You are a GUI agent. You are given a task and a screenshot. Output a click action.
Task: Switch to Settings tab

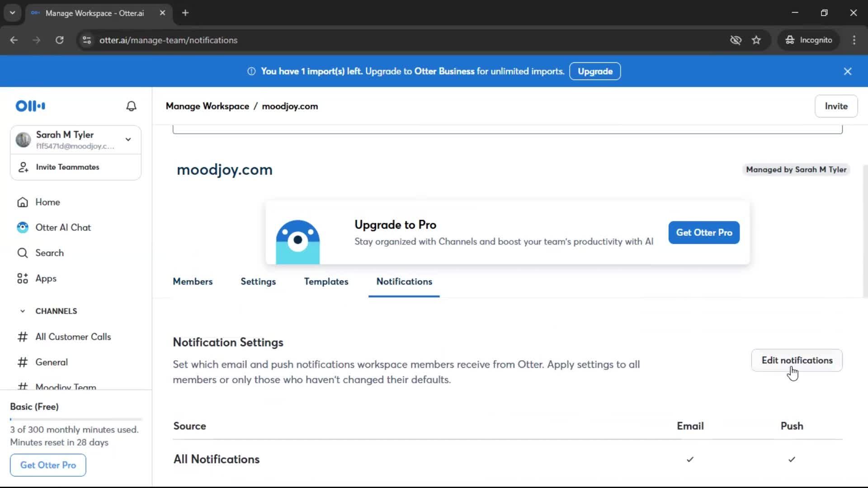coord(258,282)
